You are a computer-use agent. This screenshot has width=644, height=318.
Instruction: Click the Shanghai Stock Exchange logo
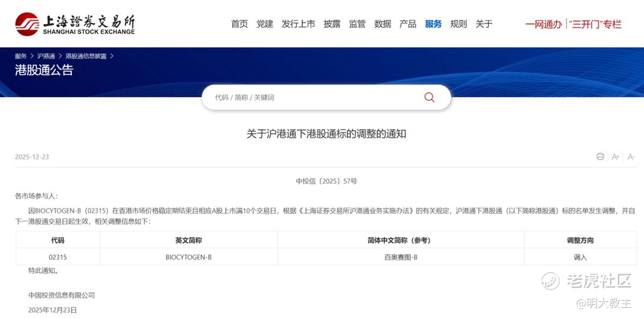tap(75, 24)
